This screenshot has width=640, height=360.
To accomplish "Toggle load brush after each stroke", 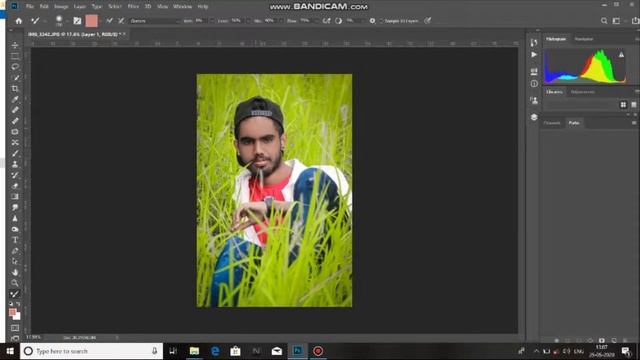I will point(109,21).
